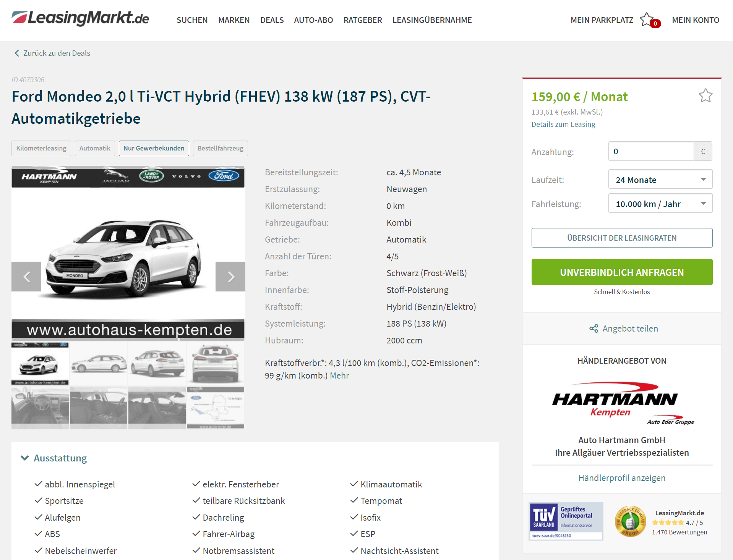The height and width of the screenshot is (560, 733).
Task: Select the map thumbnail
Action: (x=216, y=408)
